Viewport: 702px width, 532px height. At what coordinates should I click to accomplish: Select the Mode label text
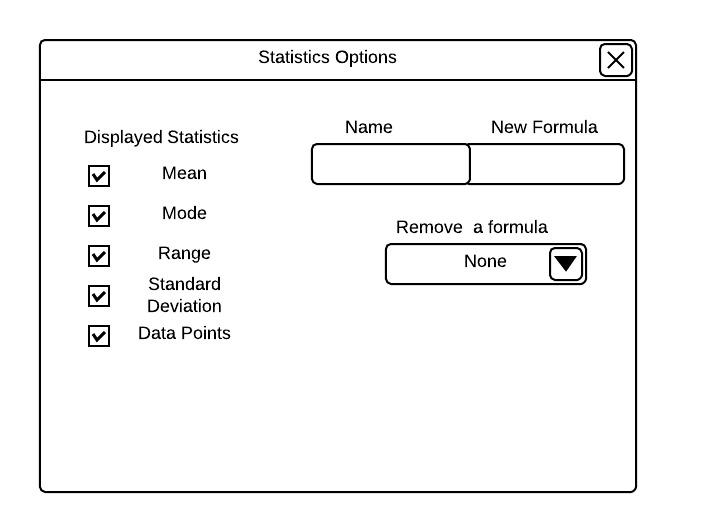click(184, 213)
